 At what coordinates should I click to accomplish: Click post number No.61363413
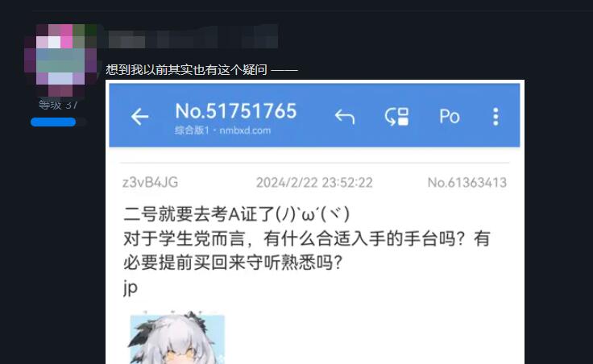(x=467, y=183)
